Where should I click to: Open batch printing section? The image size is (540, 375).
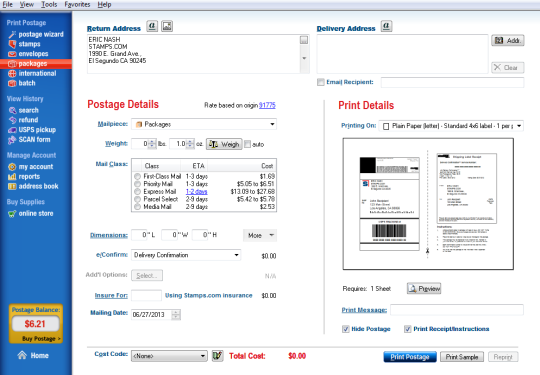(22, 83)
